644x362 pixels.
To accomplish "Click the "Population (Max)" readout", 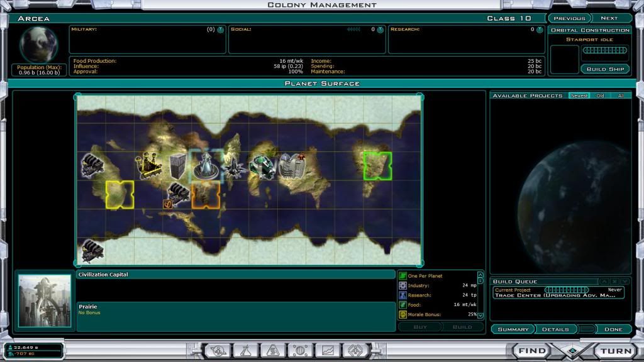I will [39, 70].
